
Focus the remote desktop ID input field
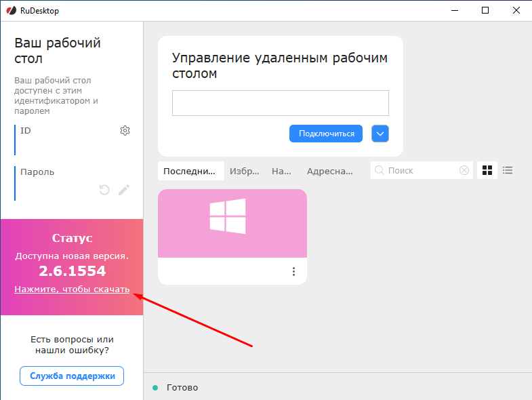coord(280,103)
